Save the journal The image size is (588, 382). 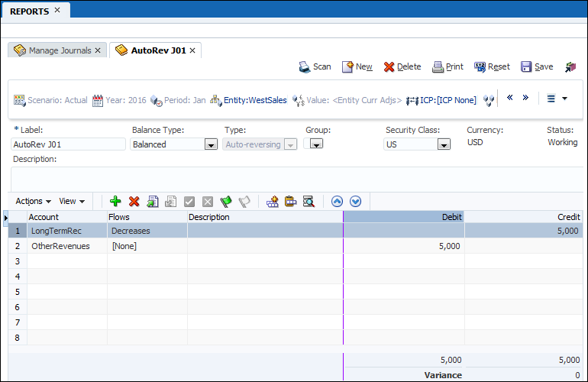[537, 66]
